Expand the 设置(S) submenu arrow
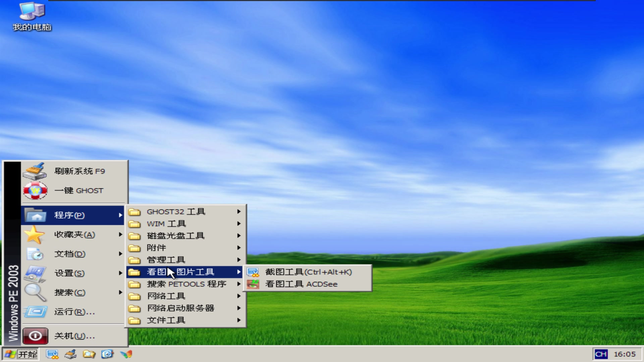 click(120, 274)
